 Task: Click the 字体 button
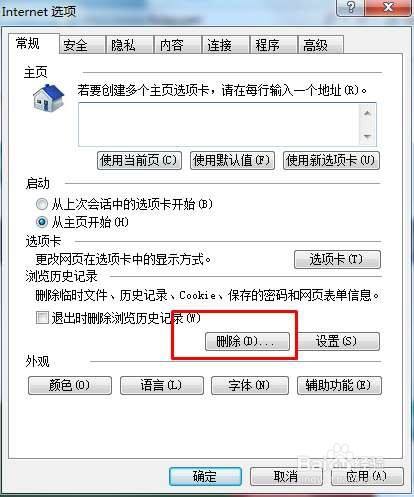tap(250, 386)
